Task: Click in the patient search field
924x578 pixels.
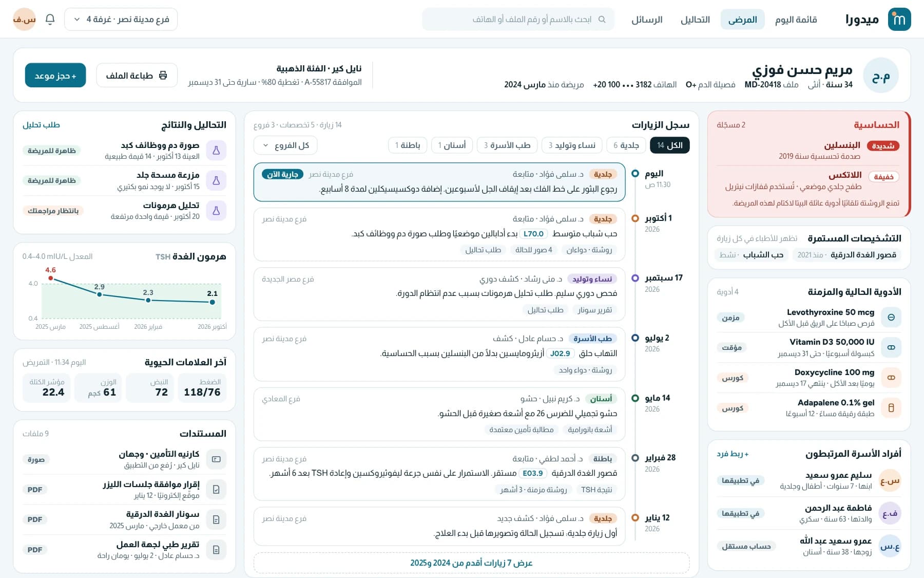Action: click(518, 20)
